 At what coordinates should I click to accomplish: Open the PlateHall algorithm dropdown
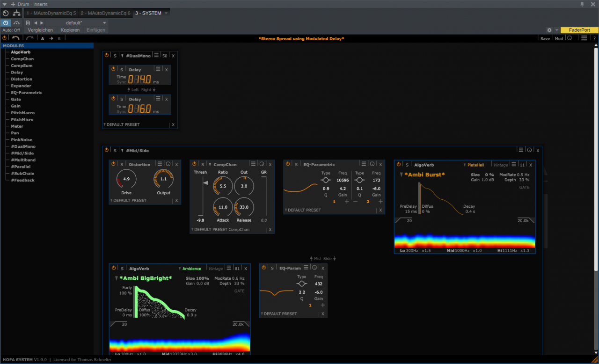click(476, 165)
